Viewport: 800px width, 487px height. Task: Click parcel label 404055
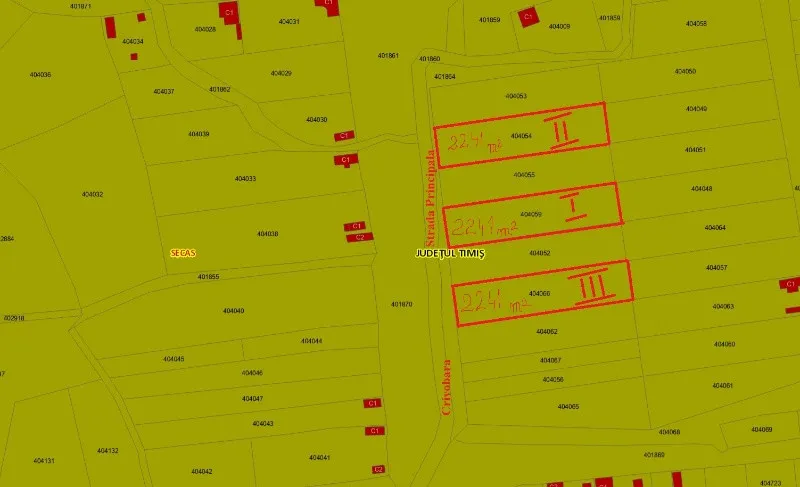coord(524,175)
